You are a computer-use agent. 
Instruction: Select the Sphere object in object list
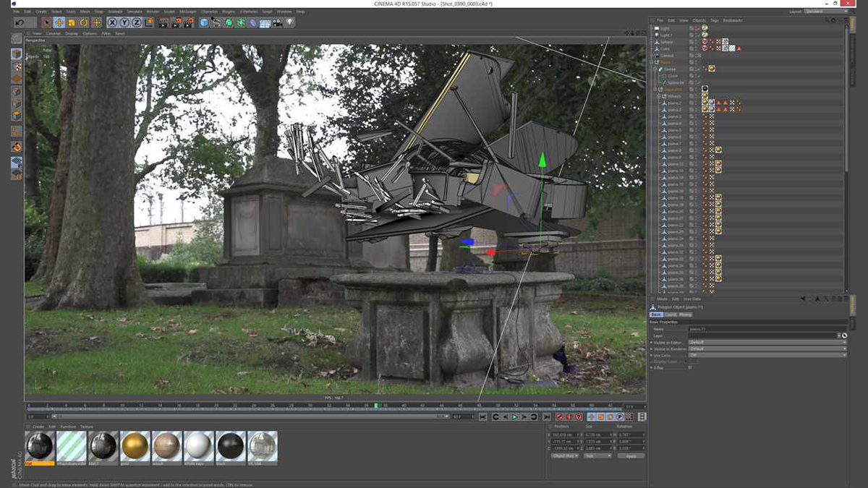[666, 42]
